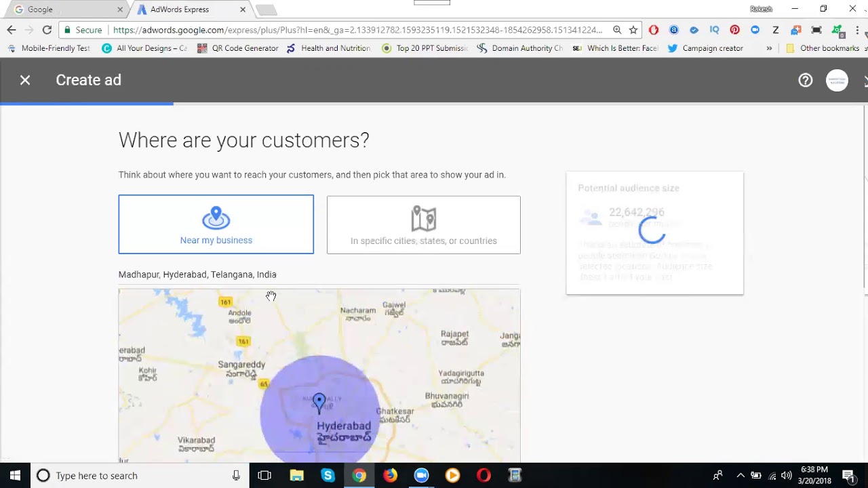Viewport: 868px width, 488px height.
Task: Open Task View in the taskbar
Action: tap(264, 475)
